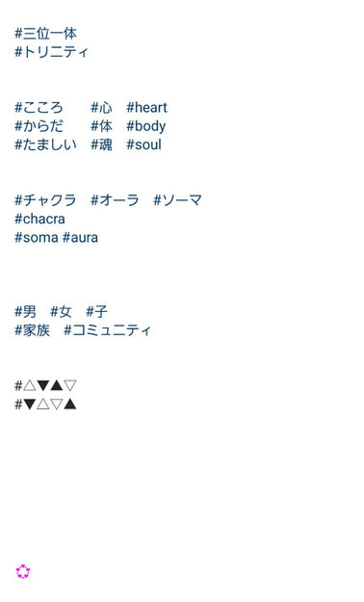Viewport: 364px width, 602px height.
Task: Follow the #heart hashtag
Action: click(x=146, y=108)
